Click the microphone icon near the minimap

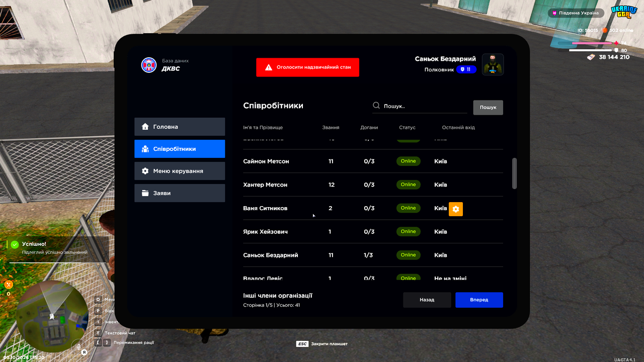(x=78, y=345)
